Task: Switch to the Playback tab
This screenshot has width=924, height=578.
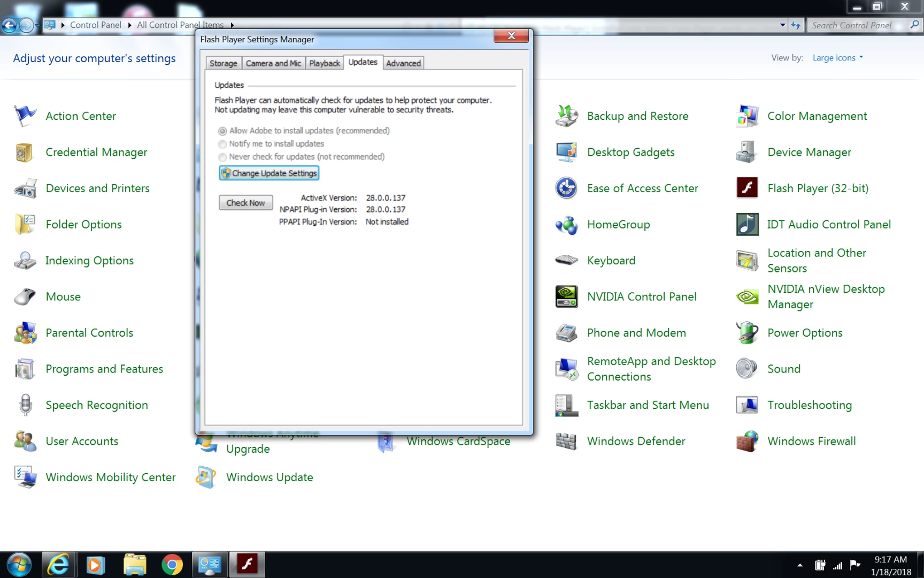Action: click(325, 63)
